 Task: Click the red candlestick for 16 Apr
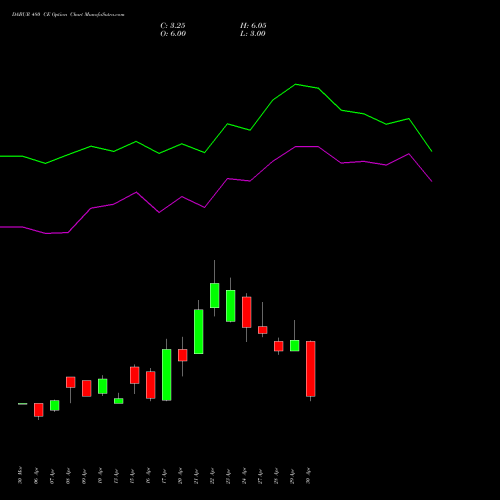(x=151, y=385)
